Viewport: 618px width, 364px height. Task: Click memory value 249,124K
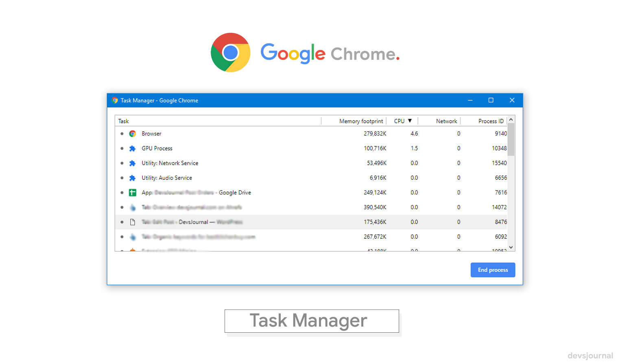[x=375, y=193]
